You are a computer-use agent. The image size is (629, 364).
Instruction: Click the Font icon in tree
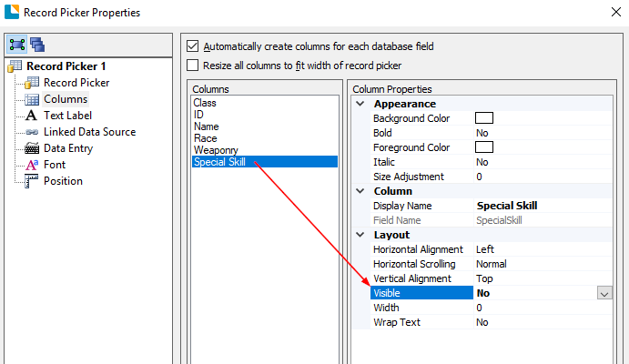point(32,165)
